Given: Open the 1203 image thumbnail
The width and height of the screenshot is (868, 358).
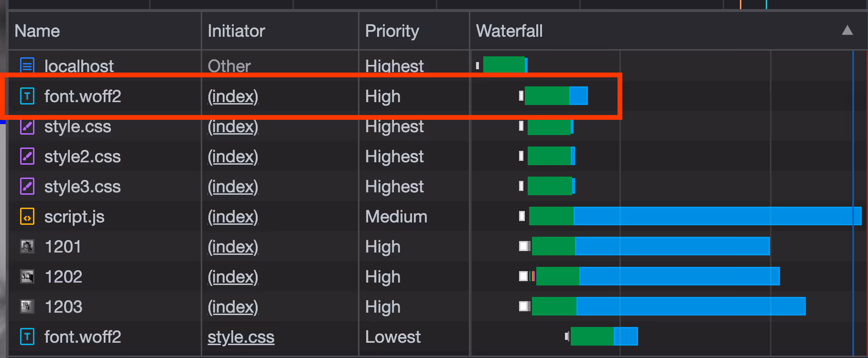Looking at the screenshot, I should 27,306.
